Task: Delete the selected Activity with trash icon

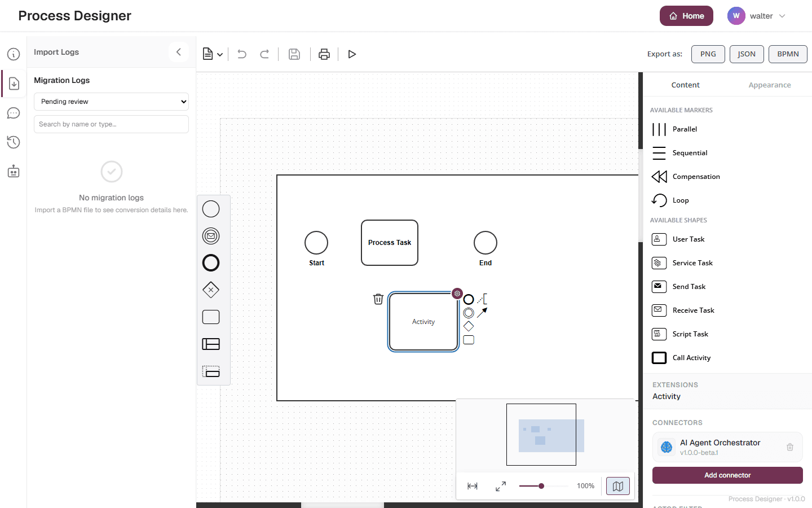Action: click(378, 299)
